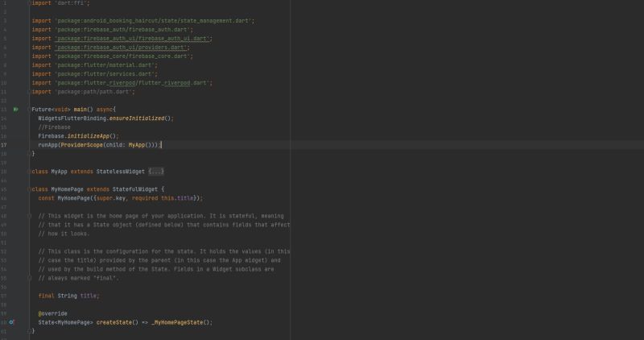Click the 'async' keyword

pyautogui.click(x=105, y=110)
